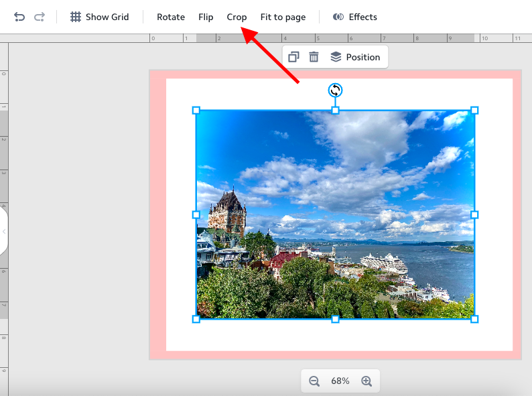The image size is (532, 396).
Task: Click the rotation handle above image
Action: [x=335, y=90]
